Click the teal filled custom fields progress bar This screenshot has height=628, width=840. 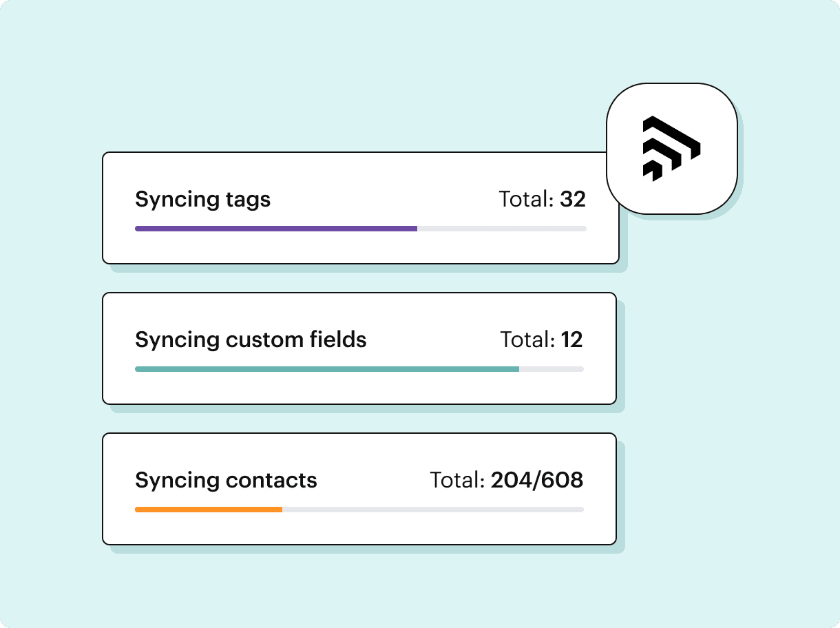point(326,369)
